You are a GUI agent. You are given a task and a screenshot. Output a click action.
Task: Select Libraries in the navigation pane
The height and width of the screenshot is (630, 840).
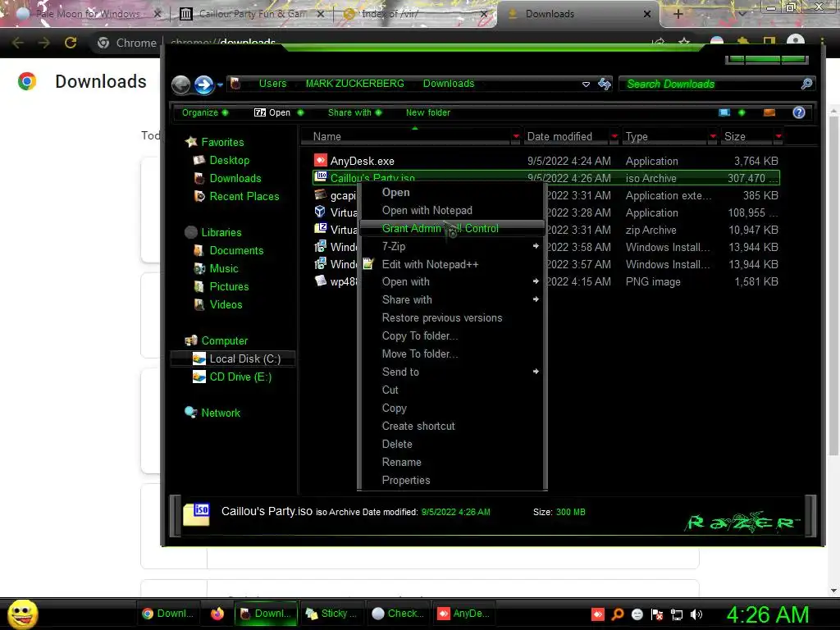[221, 232]
